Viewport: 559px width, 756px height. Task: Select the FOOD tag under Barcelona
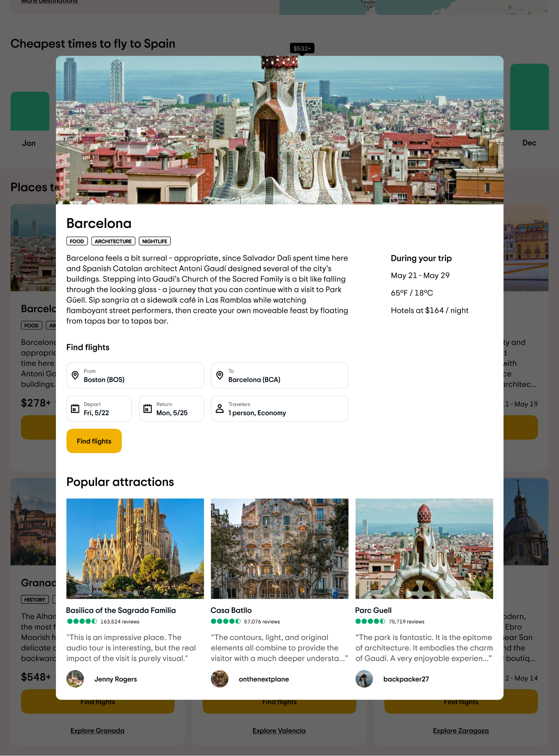pos(77,241)
